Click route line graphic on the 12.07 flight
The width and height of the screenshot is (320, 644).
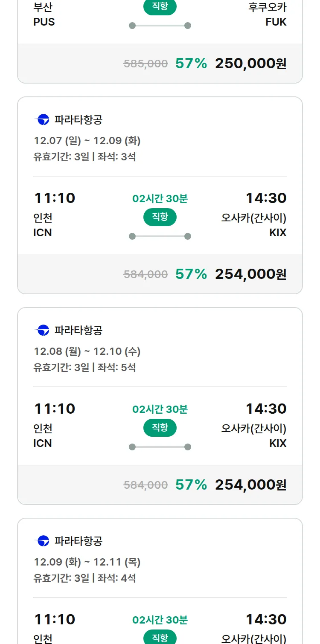[x=160, y=236]
